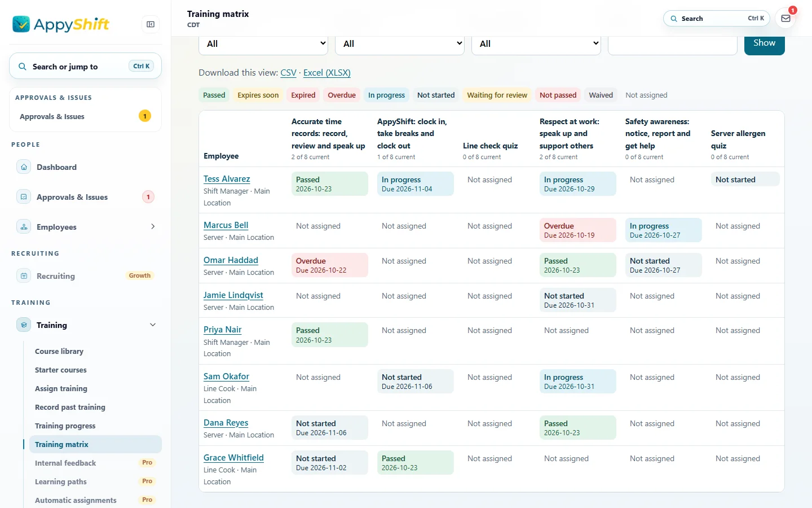This screenshot has width=812, height=508.
Task: Open Training progress page
Action: (65, 426)
